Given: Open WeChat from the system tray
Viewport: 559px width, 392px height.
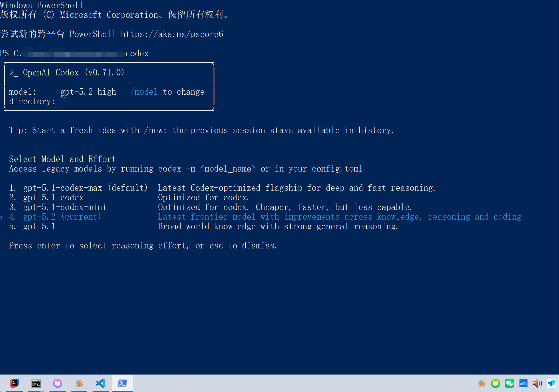Looking at the screenshot, I should pyautogui.click(x=510, y=383).
